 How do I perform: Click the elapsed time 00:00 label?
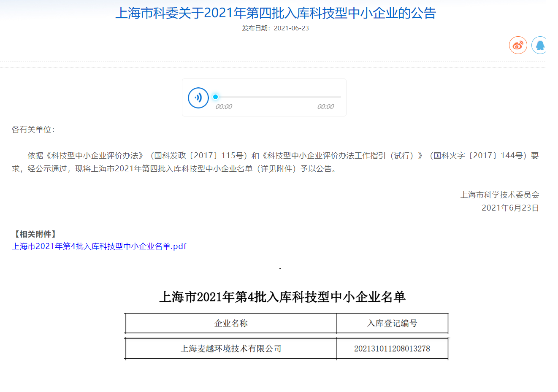224,107
